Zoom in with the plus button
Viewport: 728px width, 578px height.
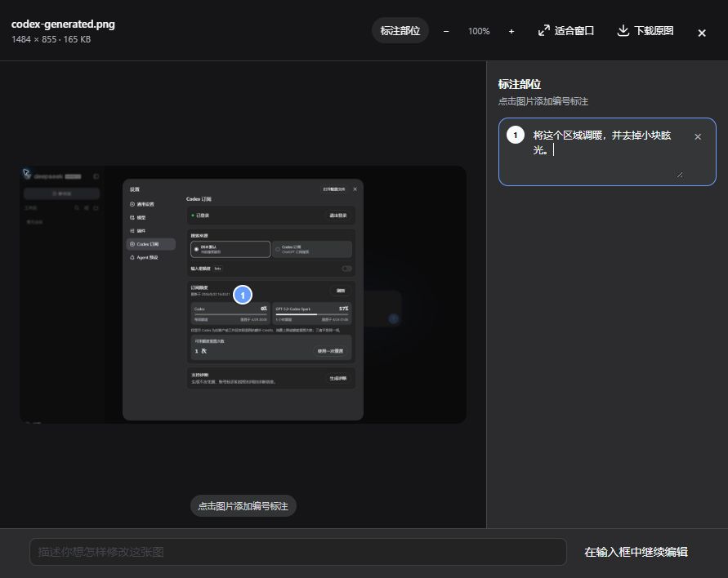pyautogui.click(x=511, y=31)
